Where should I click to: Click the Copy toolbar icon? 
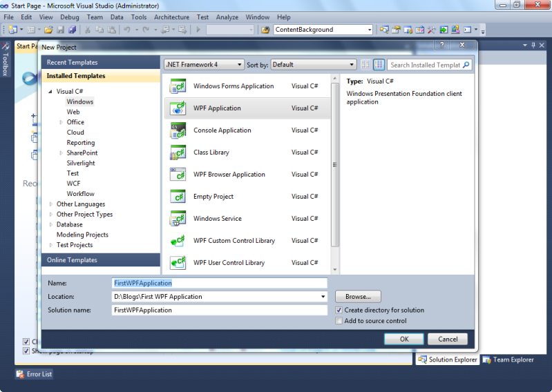pos(99,30)
